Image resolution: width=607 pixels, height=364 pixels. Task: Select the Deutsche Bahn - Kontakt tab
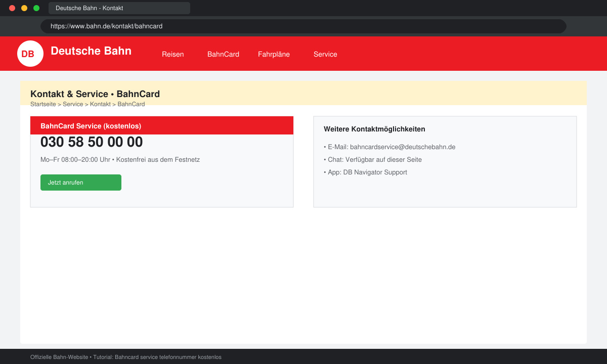pyautogui.click(x=119, y=8)
